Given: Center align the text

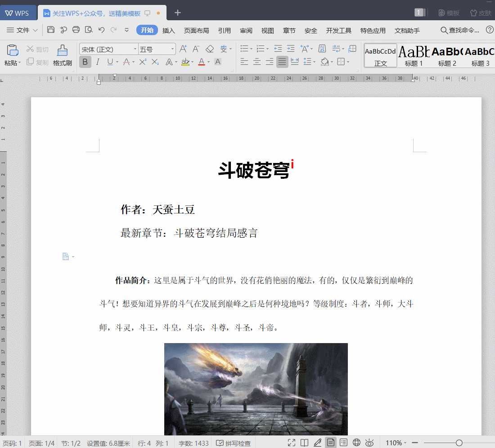Looking at the screenshot, I should pyautogui.click(x=257, y=62).
